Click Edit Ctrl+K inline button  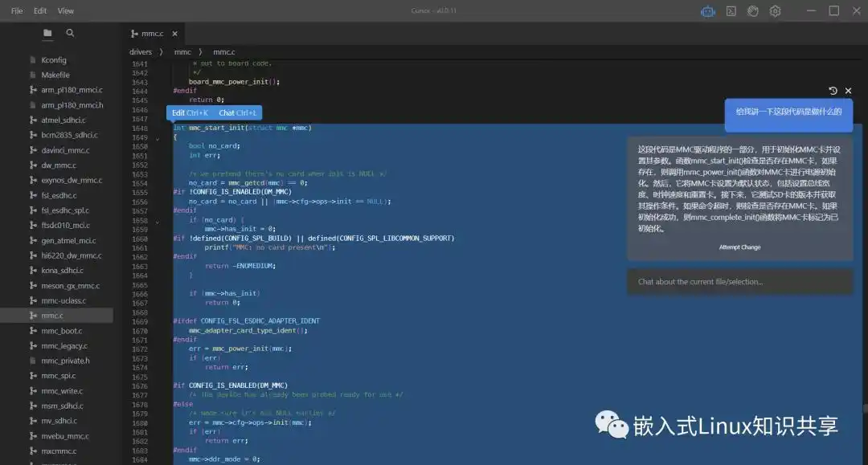coord(190,113)
